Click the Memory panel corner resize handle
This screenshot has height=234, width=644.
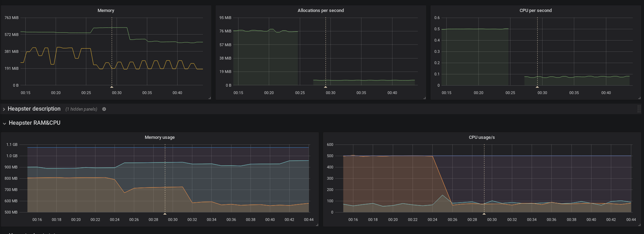pos(210,98)
